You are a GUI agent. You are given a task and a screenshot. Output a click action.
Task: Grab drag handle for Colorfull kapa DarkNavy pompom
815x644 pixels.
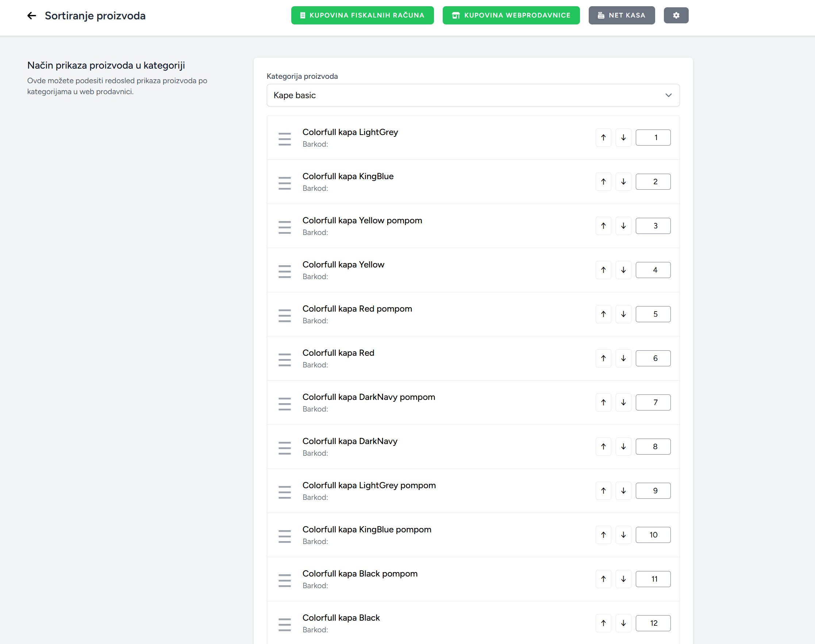tap(285, 404)
